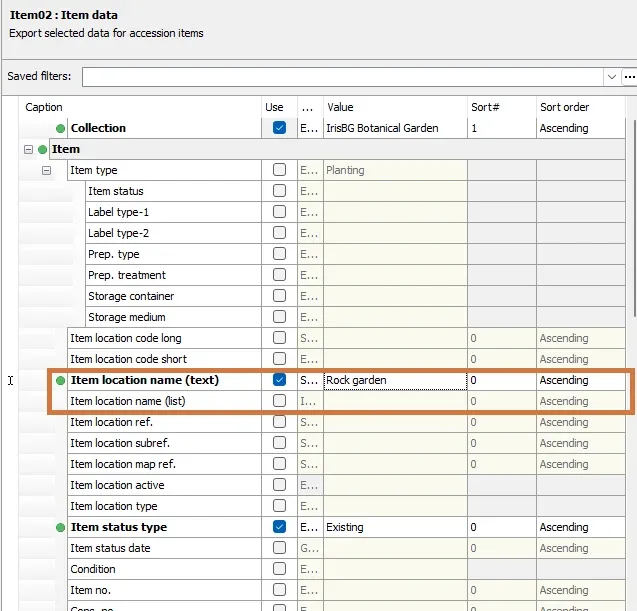Check Item location name (list) checkbox
Image resolution: width=637 pixels, height=611 pixels.
click(279, 401)
